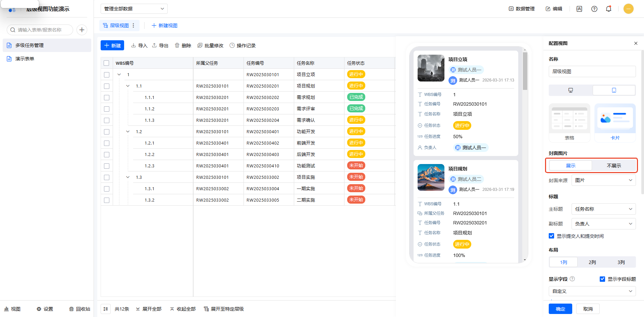Uncheck the 显示字段标题 checkbox

click(x=602, y=279)
